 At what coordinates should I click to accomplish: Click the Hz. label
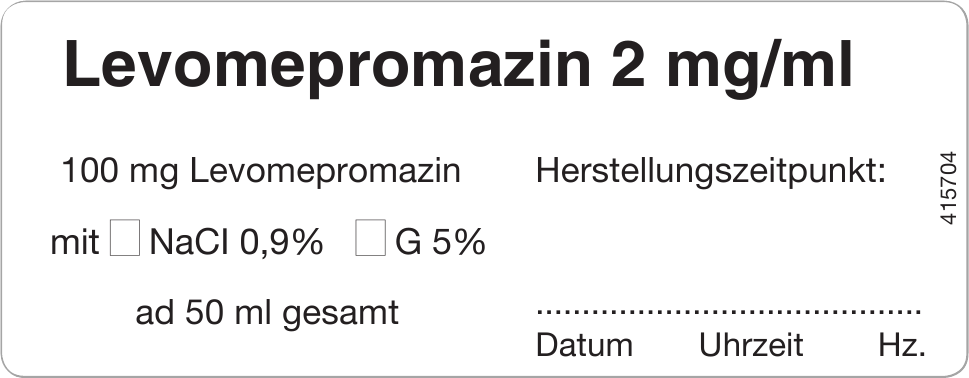902,345
